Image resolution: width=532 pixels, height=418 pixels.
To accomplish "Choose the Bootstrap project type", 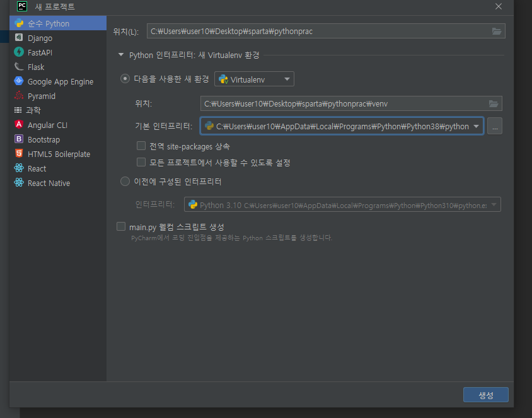I will click(58, 139).
